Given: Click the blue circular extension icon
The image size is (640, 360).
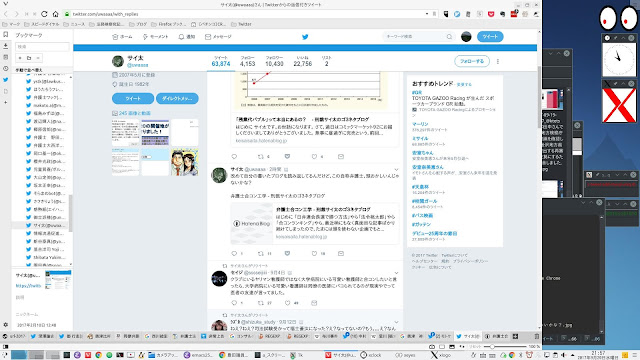Looking at the screenshot, I should pos(457,14).
